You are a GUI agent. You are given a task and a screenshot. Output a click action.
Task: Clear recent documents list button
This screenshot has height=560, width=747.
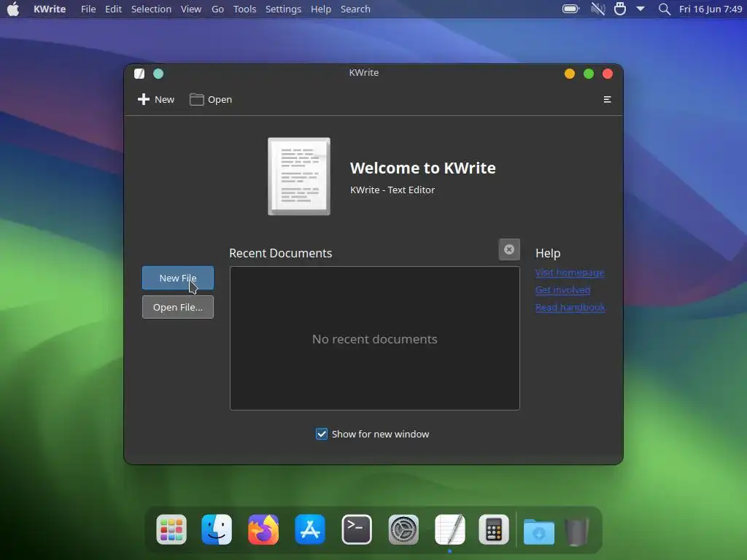(508, 249)
